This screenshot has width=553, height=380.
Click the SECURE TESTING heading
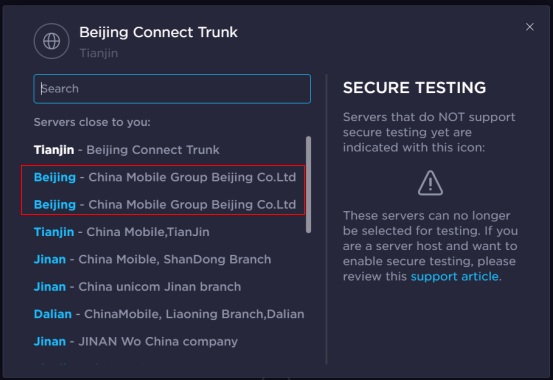[414, 88]
